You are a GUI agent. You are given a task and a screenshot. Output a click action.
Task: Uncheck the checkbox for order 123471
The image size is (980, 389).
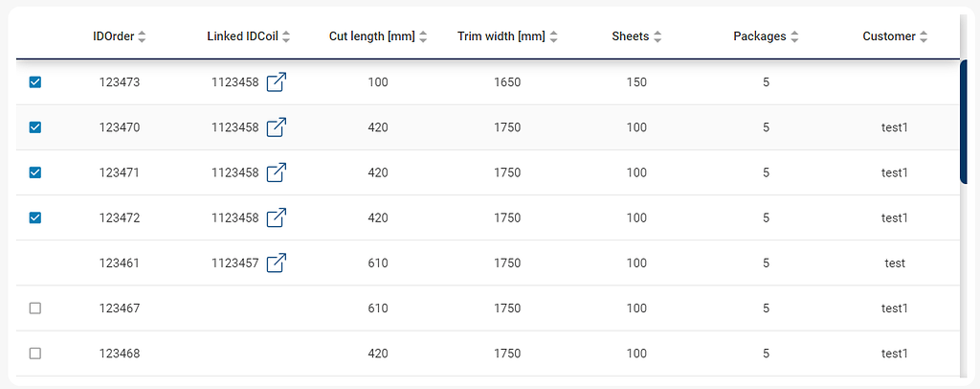tap(35, 172)
